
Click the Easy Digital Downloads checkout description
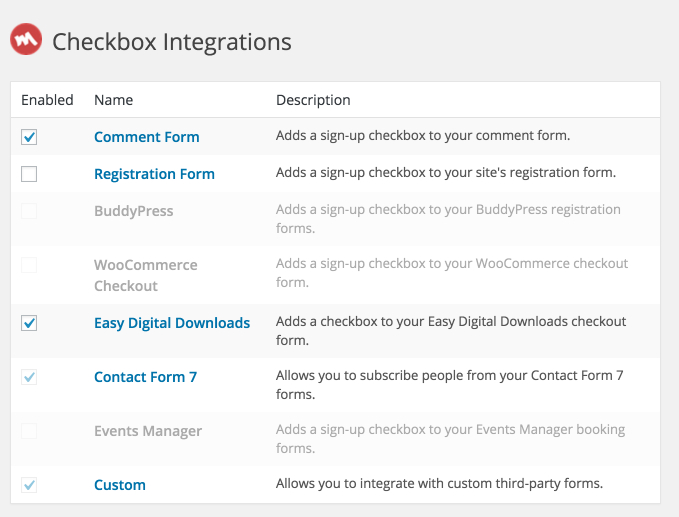coord(451,331)
